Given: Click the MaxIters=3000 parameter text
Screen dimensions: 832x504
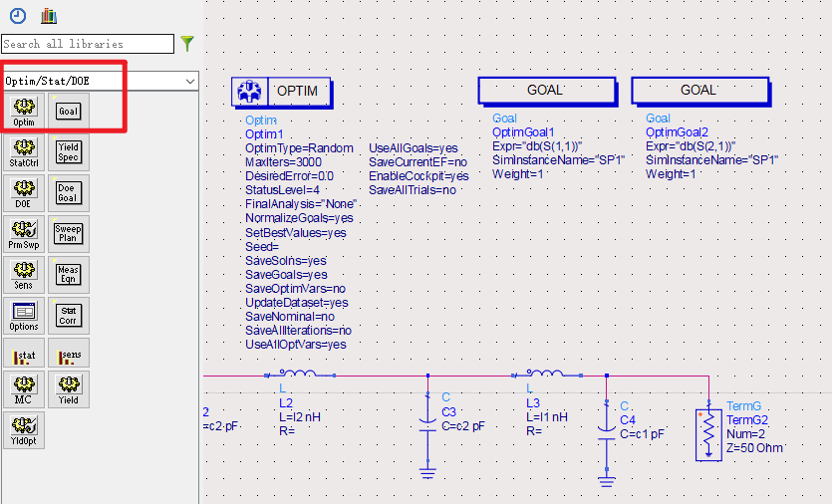Looking at the screenshot, I should [283, 162].
